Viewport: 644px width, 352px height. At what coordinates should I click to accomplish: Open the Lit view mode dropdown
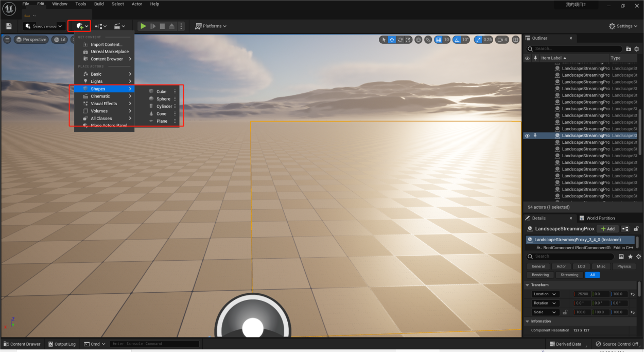tap(59, 40)
